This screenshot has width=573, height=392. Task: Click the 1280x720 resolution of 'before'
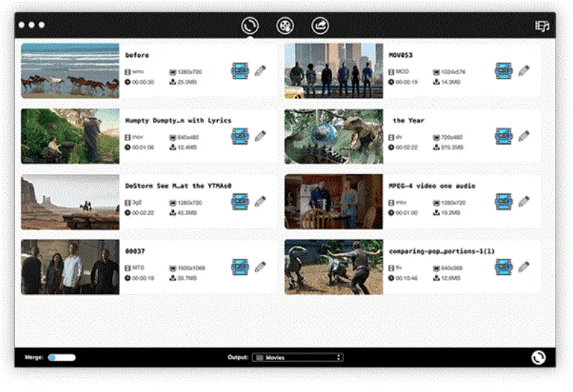click(190, 72)
